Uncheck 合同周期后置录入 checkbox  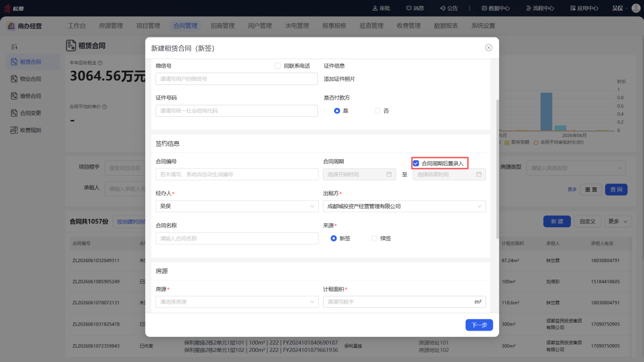(x=416, y=163)
